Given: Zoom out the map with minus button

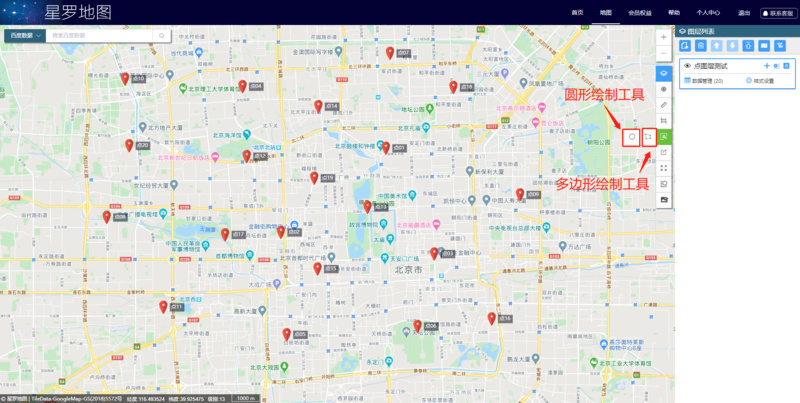Looking at the screenshot, I should 663,53.
